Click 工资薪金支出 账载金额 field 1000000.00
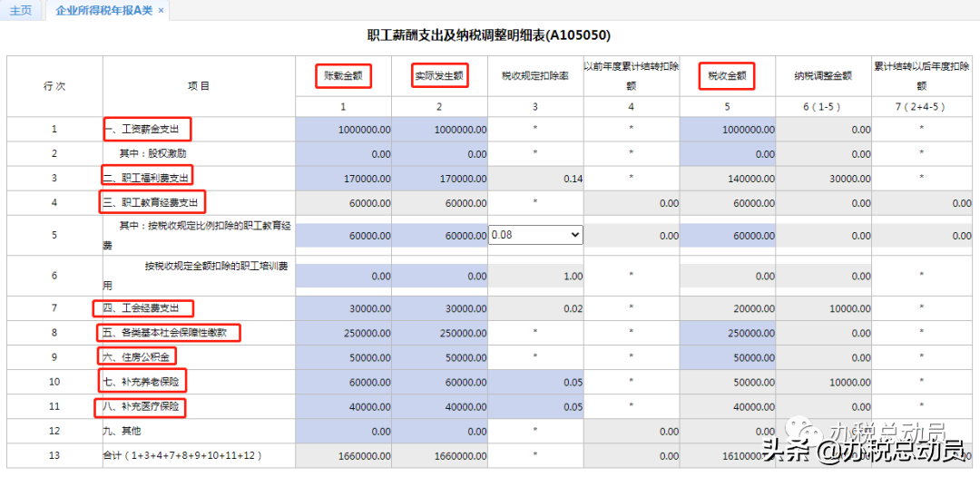 pyautogui.click(x=344, y=130)
